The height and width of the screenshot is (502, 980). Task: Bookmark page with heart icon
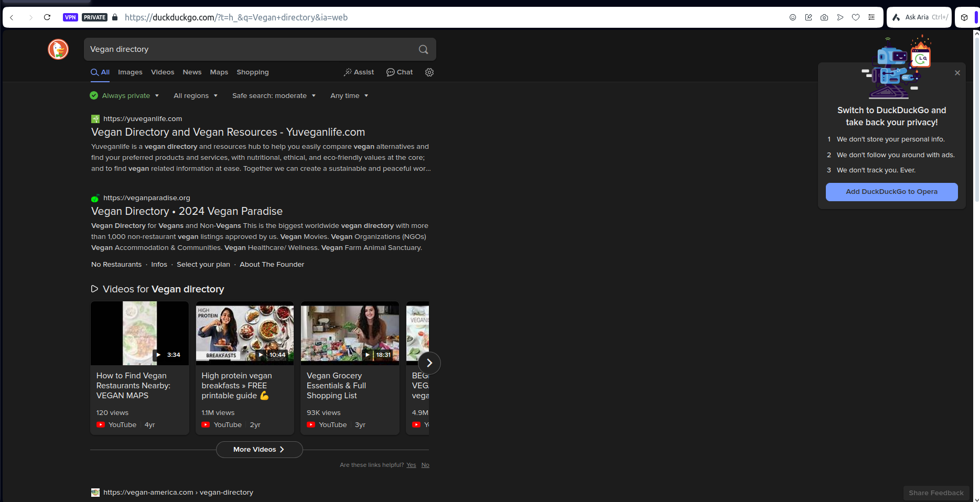[856, 17]
